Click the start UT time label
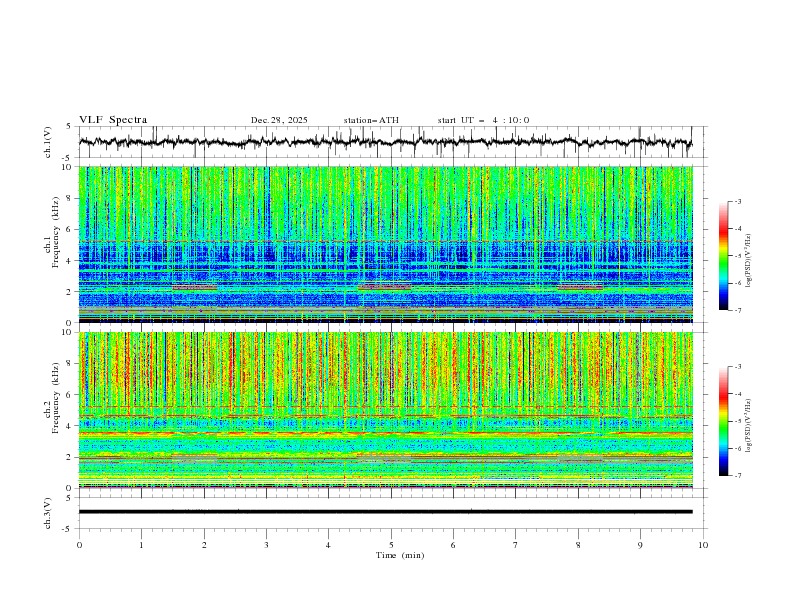The height and width of the screenshot is (612, 792). click(483, 120)
